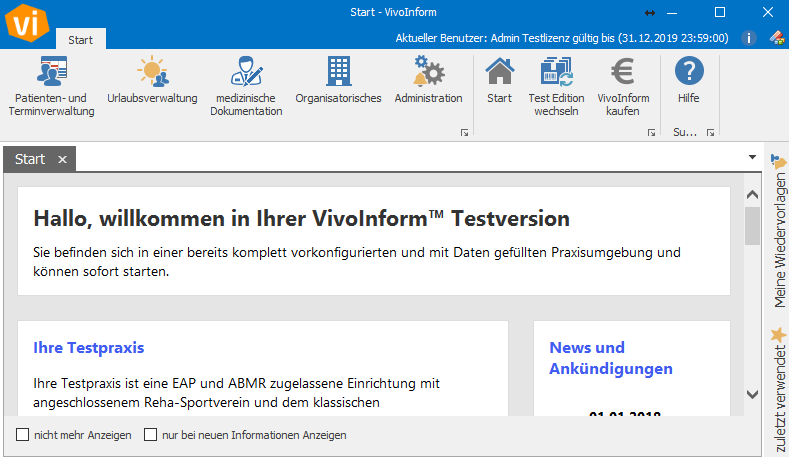The image size is (789, 457).
Task: Enable 'nur bei neuen Informationen Anzeigen' checkbox
Action: (150, 434)
